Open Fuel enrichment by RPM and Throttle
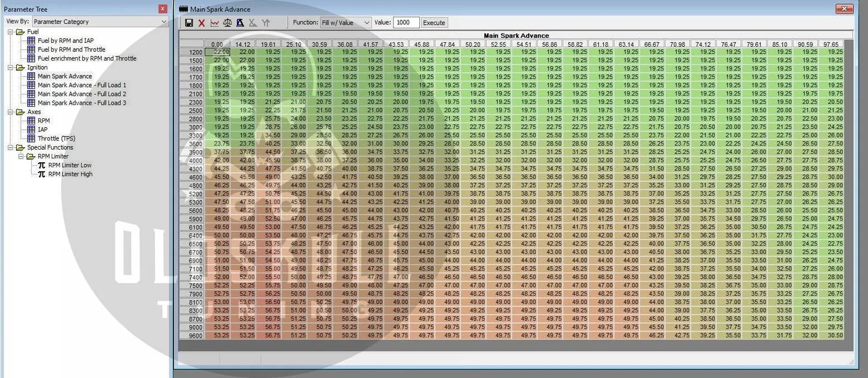Image resolution: width=868 pixels, height=378 pixels. 86,58
